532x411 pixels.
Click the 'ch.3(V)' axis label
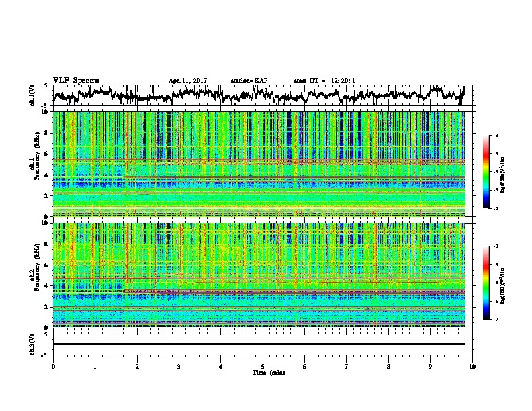pyautogui.click(x=32, y=345)
